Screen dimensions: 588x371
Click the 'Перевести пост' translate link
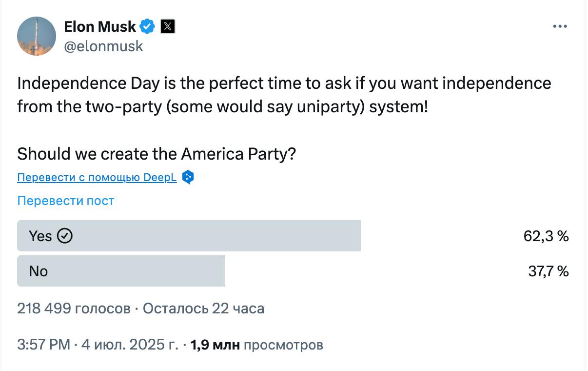66,201
